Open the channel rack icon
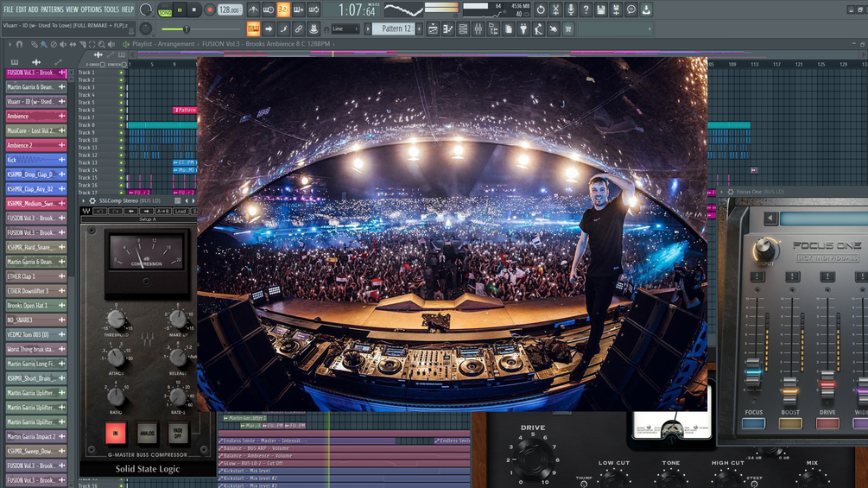 pos(463,29)
